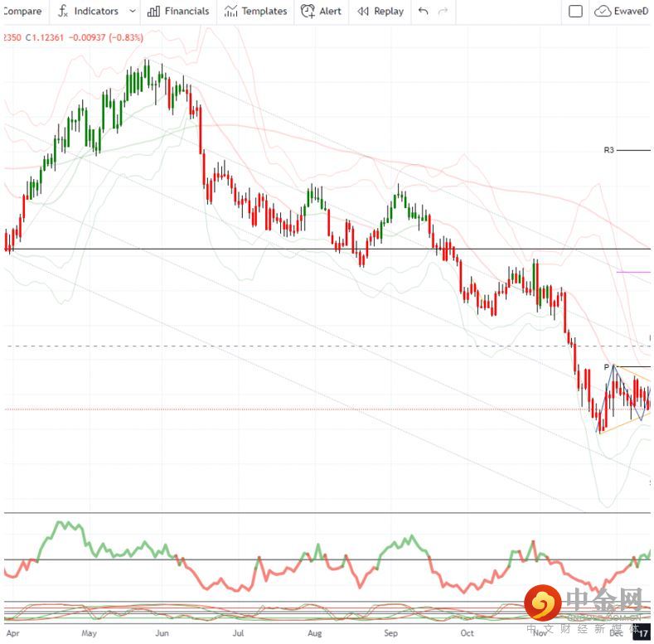Click the Jul label on time axis
This screenshot has width=654, height=644.
(x=238, y=633)
